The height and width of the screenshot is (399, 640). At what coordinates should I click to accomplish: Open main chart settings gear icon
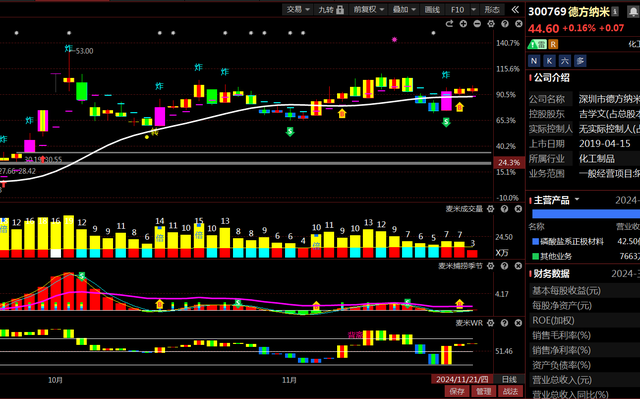(x=491, y=24)
